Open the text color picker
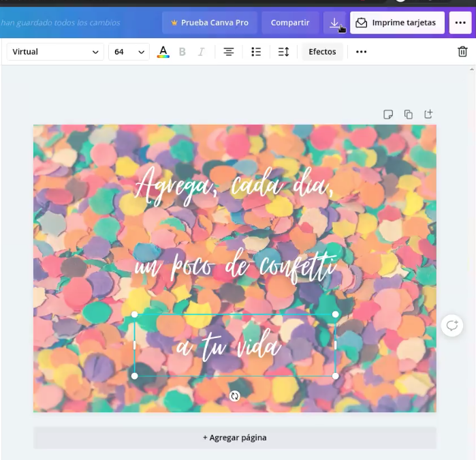Viewport: 476px width, 460px height. [163, 52]
